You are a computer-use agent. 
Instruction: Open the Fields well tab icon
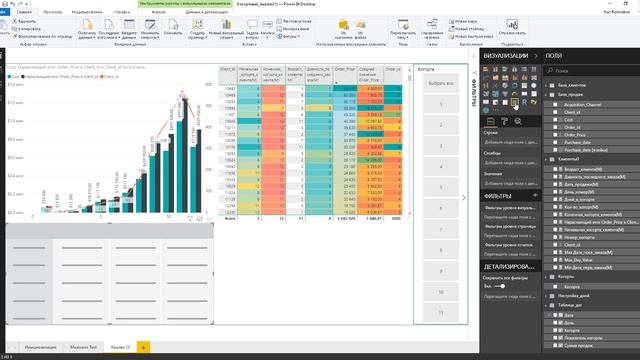[491, 121]
